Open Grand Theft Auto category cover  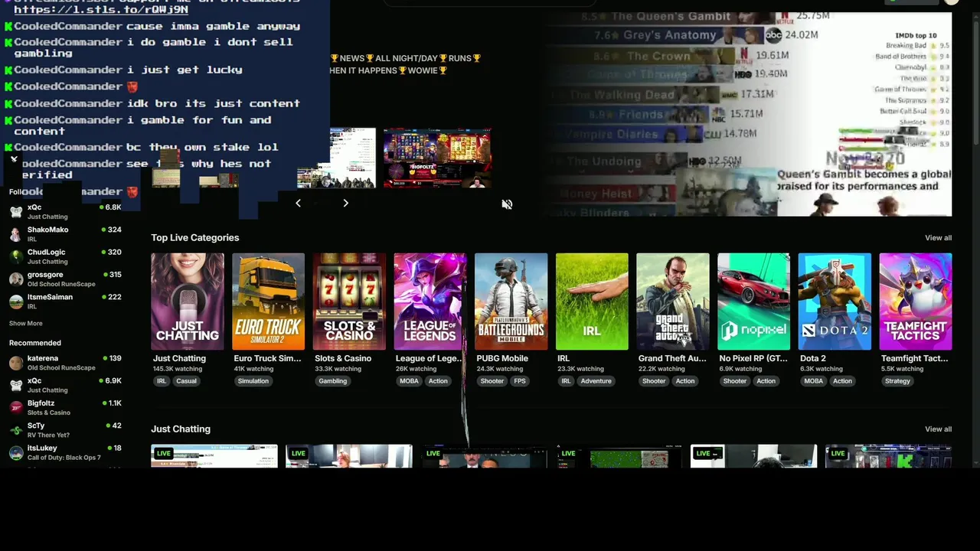(x=673, y=302)
